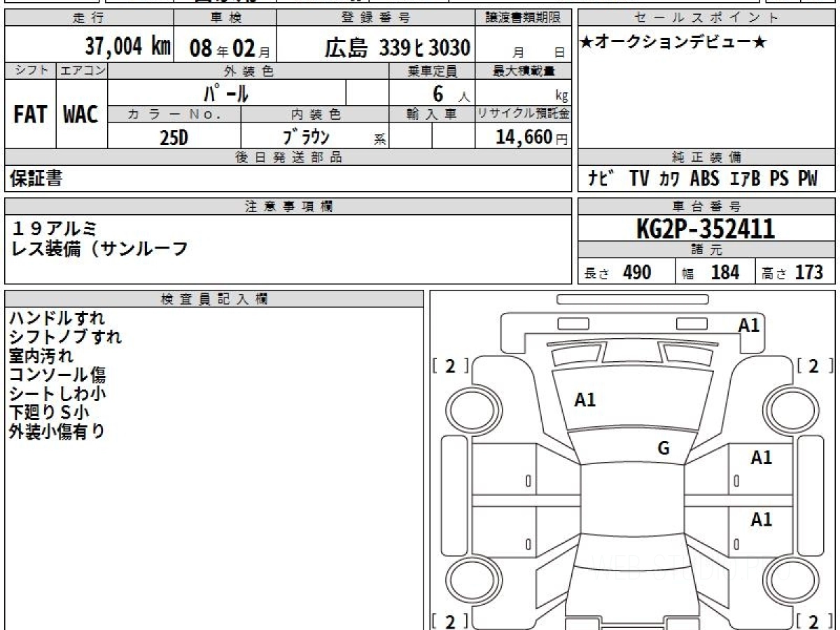Click the 純正装備 header
The width and height of the screenshot is (840, 630).
point(707,157)
